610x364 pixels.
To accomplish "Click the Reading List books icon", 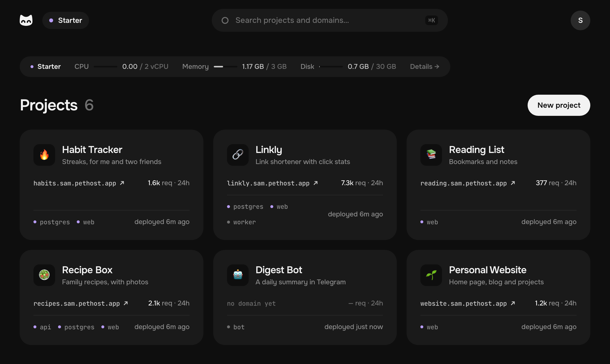I will pyautogui.click(x=431, y=155).
